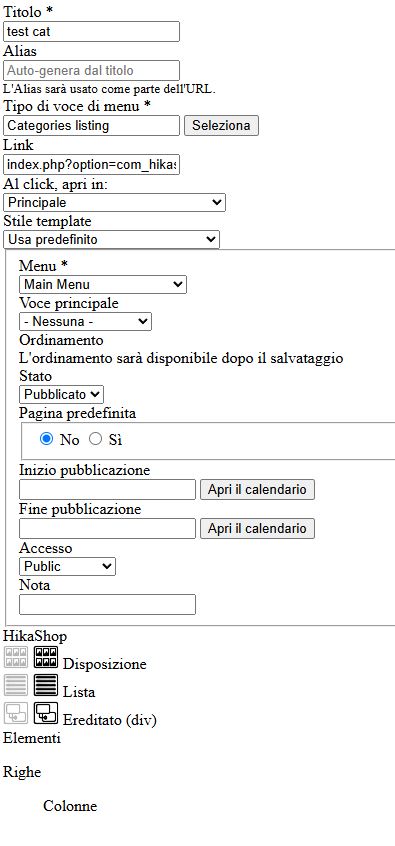Screen dimensions: 395x846
Task: Click the Seleziona button for menu type
Action: (221, 125)
